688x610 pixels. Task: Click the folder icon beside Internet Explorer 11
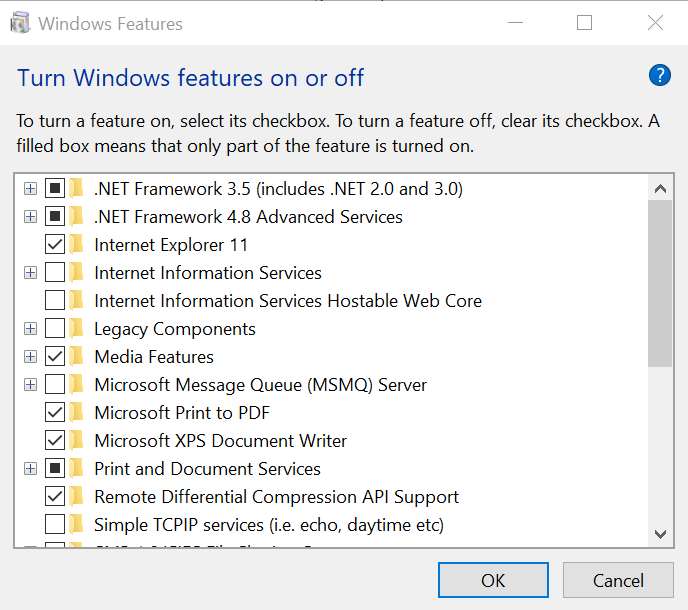77,245
